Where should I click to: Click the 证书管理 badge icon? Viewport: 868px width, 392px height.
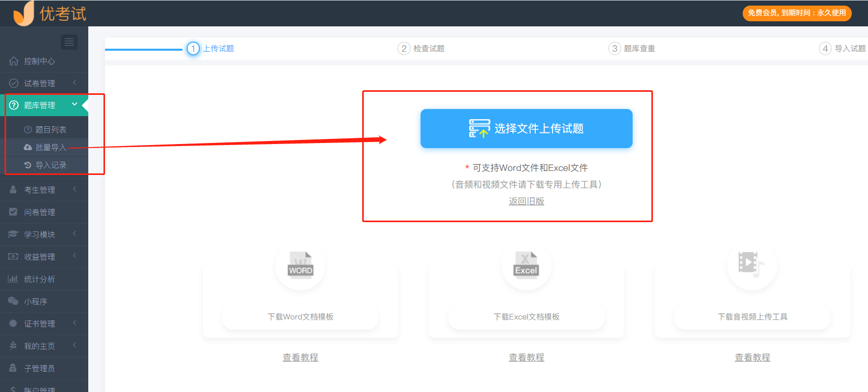click(x=13, y=323)
